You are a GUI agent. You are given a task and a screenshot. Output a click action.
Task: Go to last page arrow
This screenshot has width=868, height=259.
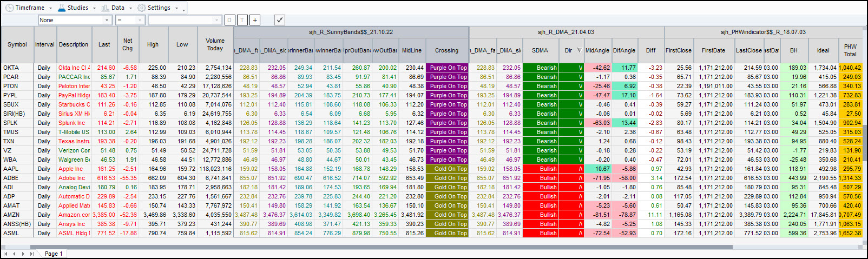[x=32, y=254]
